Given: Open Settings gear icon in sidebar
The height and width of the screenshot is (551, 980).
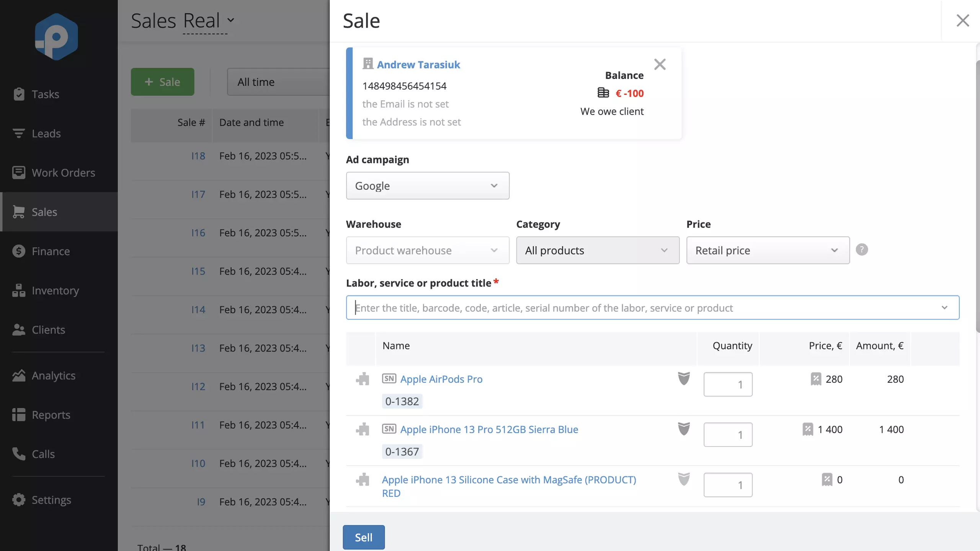Looking at the screenshot, I should pyautogui.click(x=19, y=500).
